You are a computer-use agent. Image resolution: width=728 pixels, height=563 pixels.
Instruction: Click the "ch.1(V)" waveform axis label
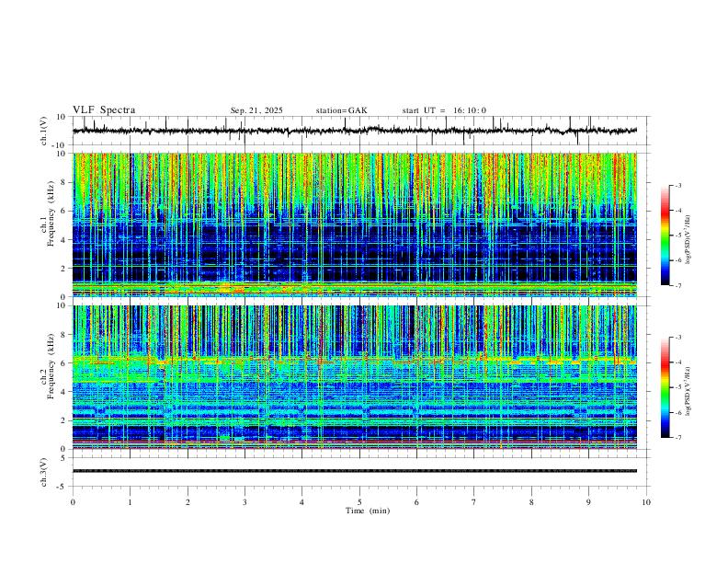click(x=44, y=131)
